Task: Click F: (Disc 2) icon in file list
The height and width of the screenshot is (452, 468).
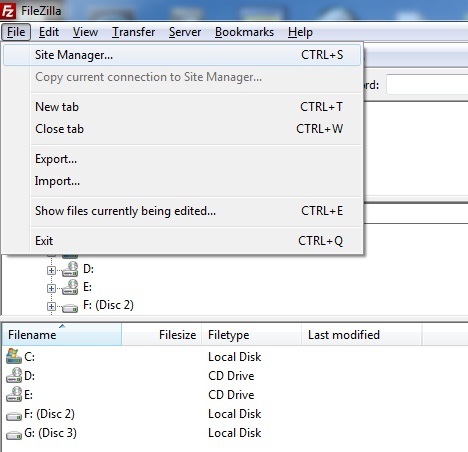Action: (14, 416)
